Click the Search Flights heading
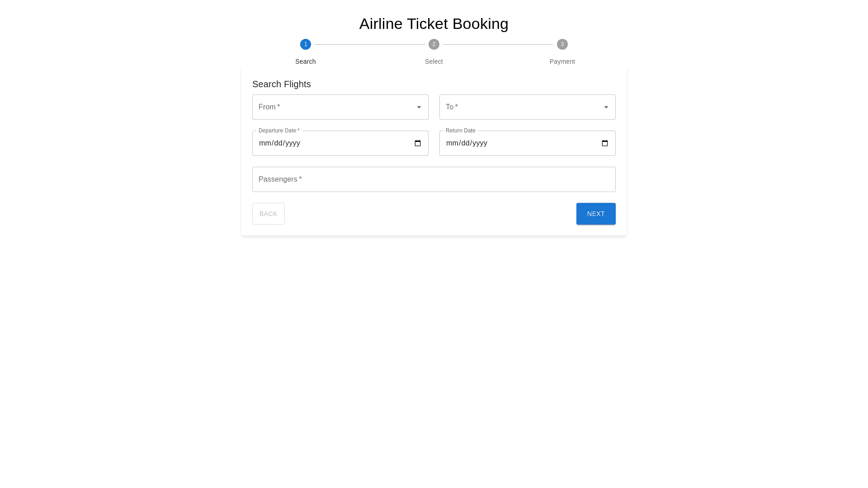The width and height of the screenshot is (868, 488). [282, 84]
